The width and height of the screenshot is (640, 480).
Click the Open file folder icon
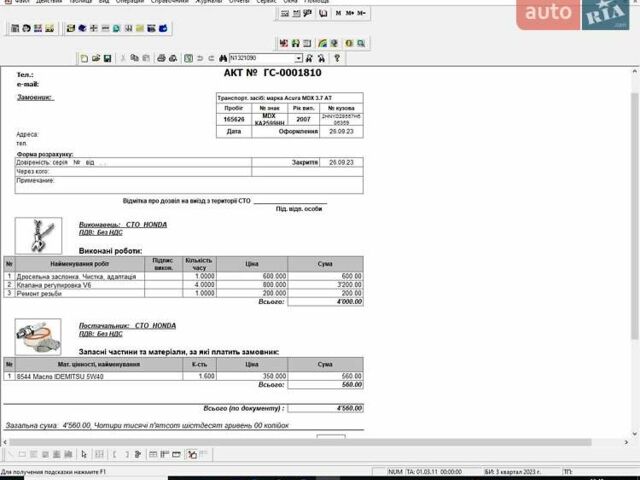pos(95,59)
